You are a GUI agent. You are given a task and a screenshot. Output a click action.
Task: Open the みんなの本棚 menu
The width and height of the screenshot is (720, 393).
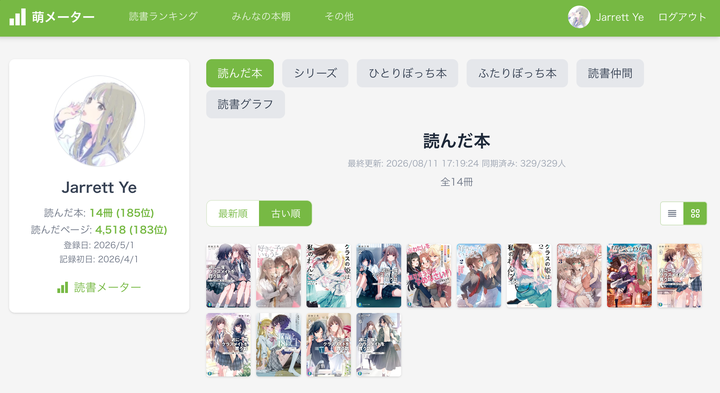coord(261,17)
